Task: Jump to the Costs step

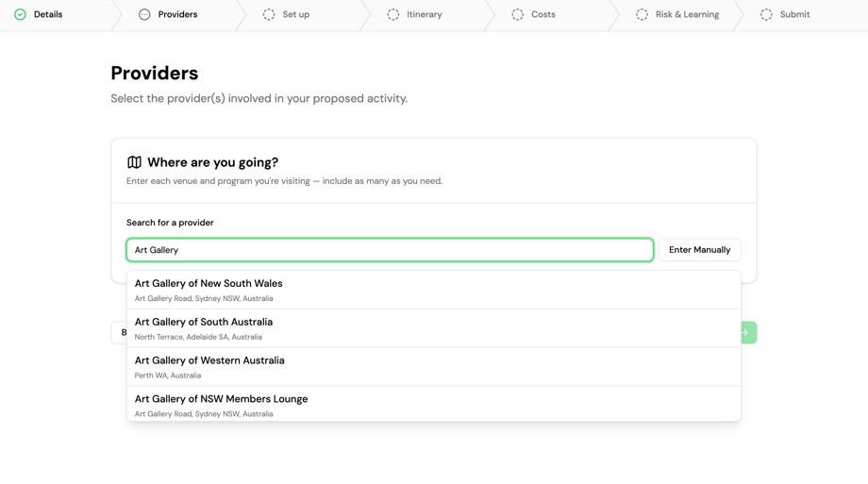Action: click(542, 15)
